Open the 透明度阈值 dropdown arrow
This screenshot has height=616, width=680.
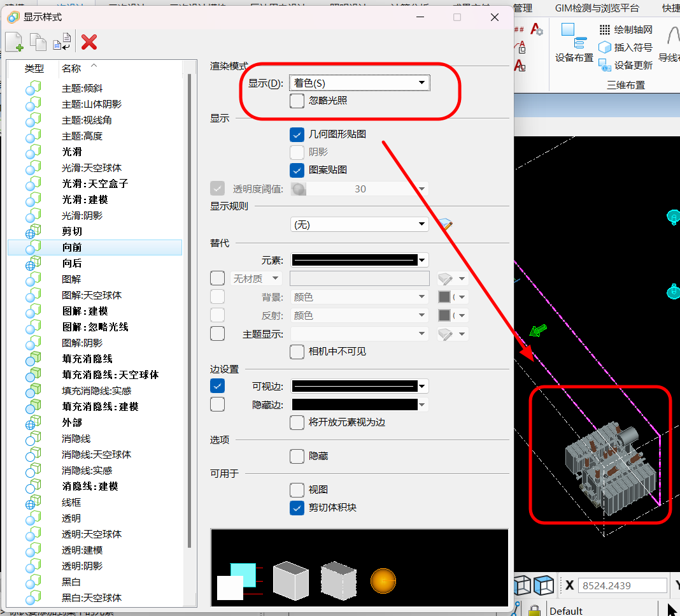pos(421,189)
